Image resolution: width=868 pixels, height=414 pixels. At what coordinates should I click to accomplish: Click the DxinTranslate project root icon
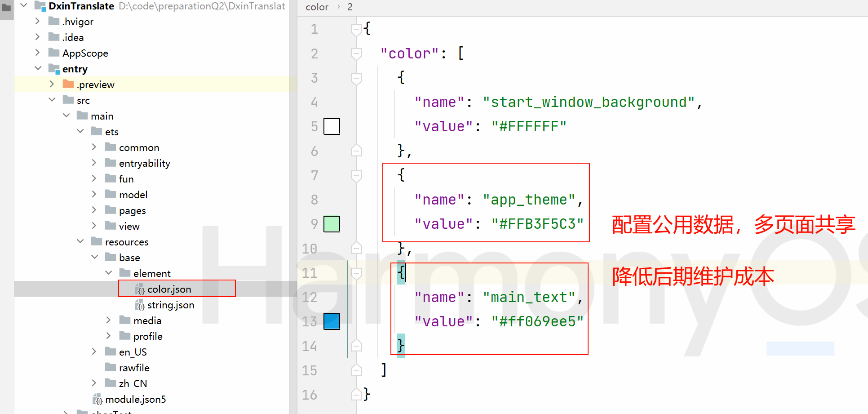click(x=40, y=6)
